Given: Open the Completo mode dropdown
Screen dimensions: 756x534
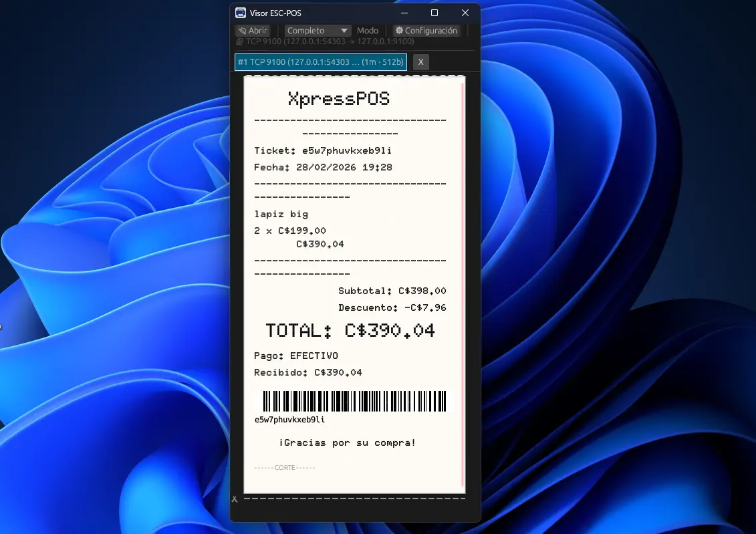Looking at the screenshot, I should click(318, 30).
